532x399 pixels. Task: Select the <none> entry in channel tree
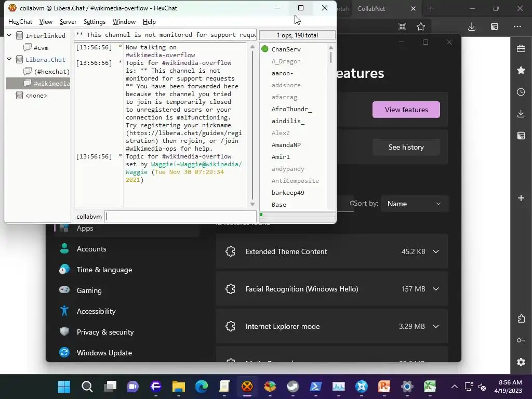point(36,96)
